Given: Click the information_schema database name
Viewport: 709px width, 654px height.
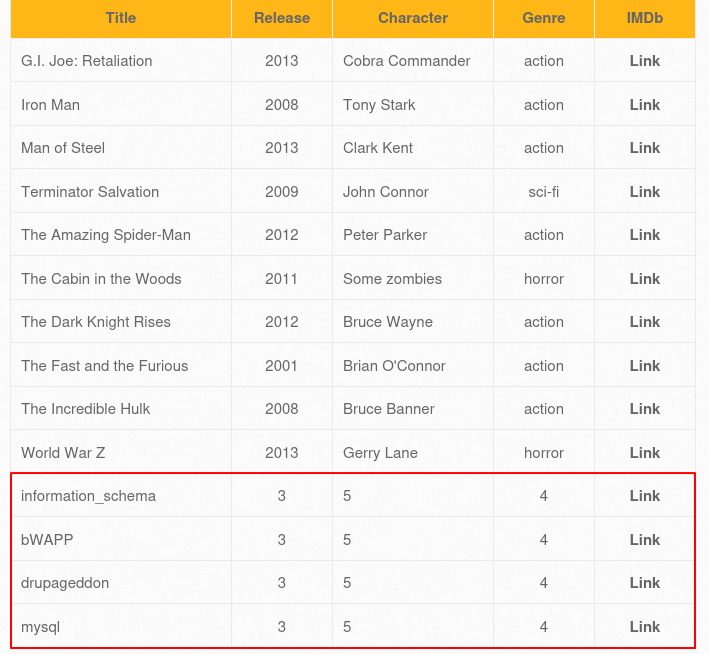Looking at the screenshot, I should pyautogui.click(x=88, y=496).
